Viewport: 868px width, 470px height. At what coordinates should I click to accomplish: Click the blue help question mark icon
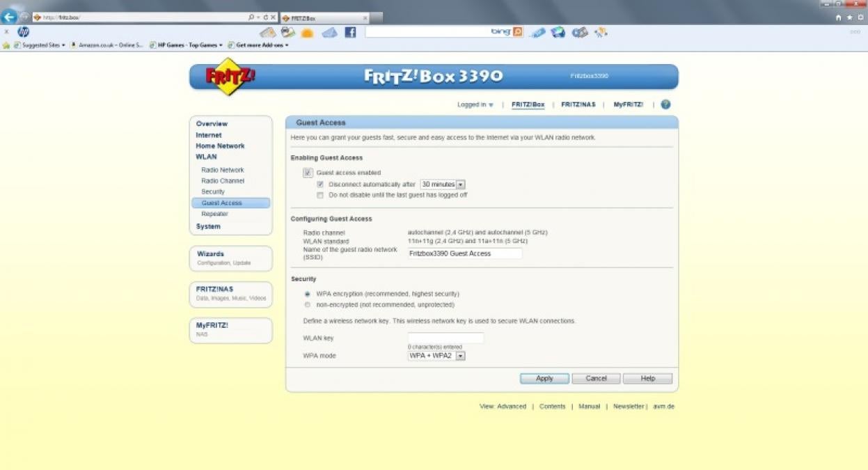click(665, 104)
